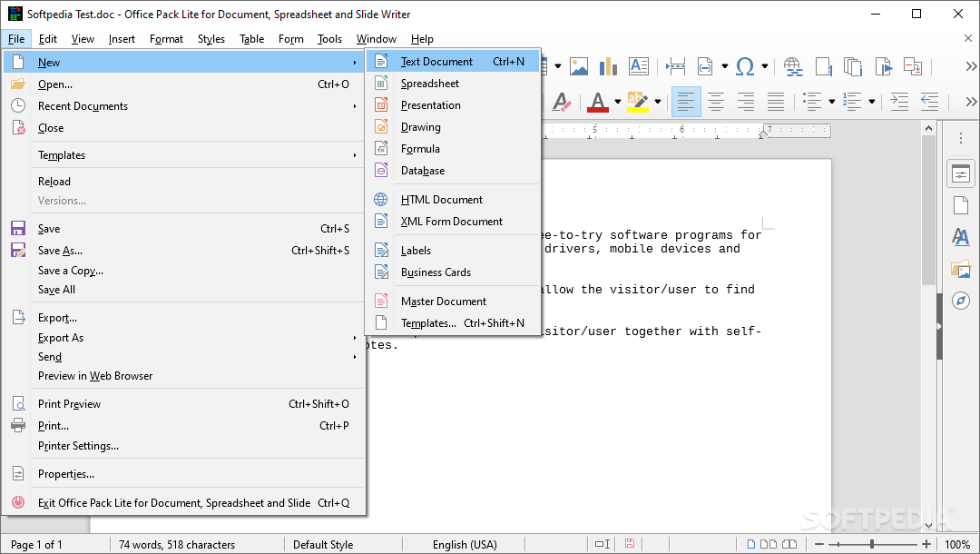Create a new Formula

tap(453, 149)
